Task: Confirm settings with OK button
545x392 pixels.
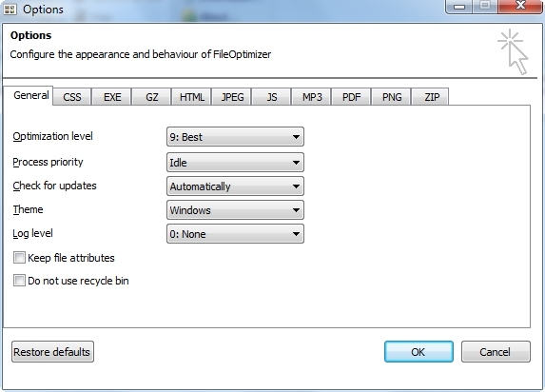Action: coord(418,352)
